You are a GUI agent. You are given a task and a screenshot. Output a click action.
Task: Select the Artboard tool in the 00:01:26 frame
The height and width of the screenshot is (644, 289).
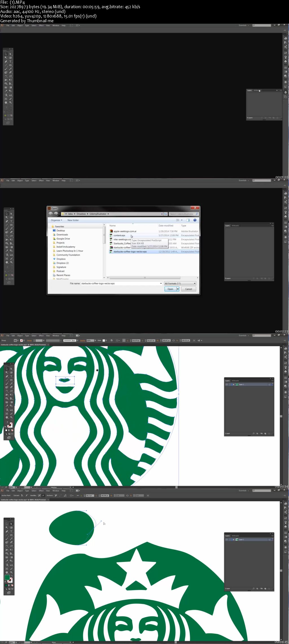click(6, 99)
